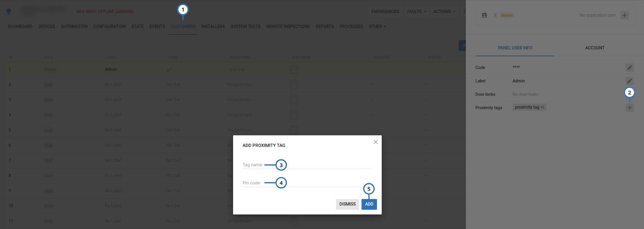Click customer icon in Admin row
The width and height of the screenshot is (644, 229).
point(293,70)
